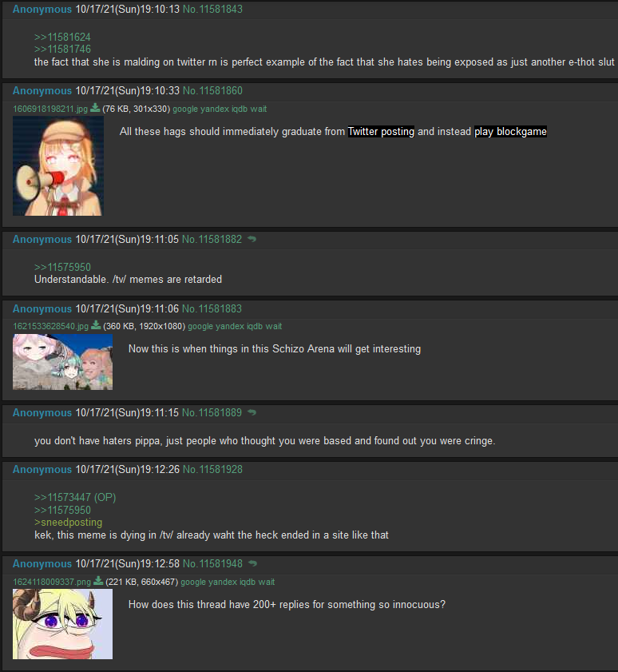Open the megaphone girl image thumbnail
Viewport: 618px width, 672px height.
(x=57, y=166)
